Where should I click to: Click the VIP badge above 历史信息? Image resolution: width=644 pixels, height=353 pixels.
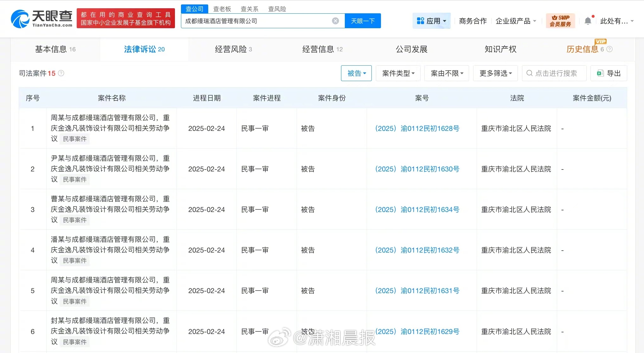[601, 42]
